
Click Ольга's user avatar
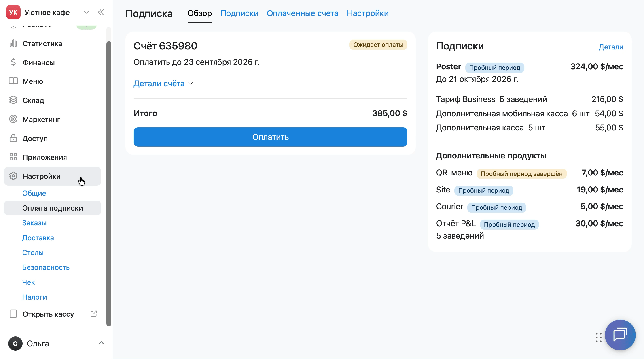(x=15, y=343)
